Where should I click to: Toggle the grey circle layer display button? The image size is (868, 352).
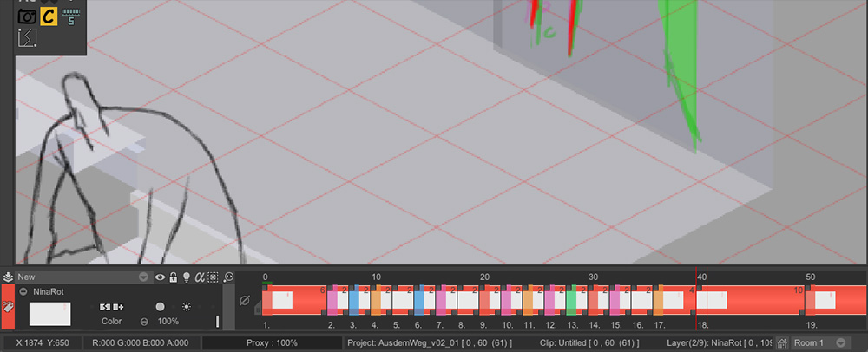[160, 307]
